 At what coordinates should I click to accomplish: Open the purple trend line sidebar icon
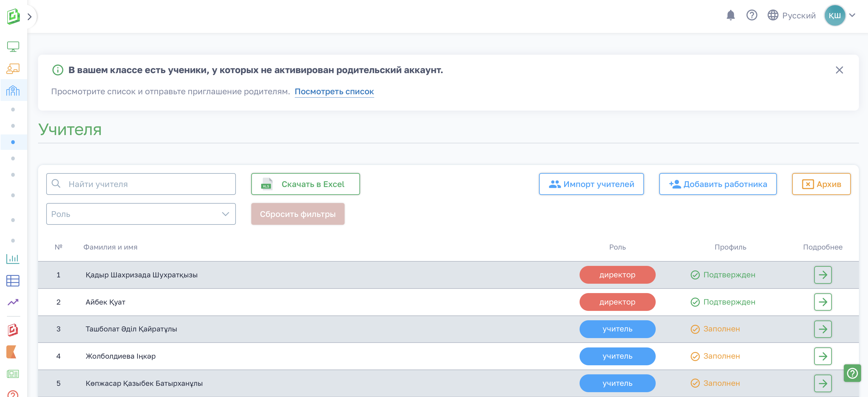click(x=13, y=302)
